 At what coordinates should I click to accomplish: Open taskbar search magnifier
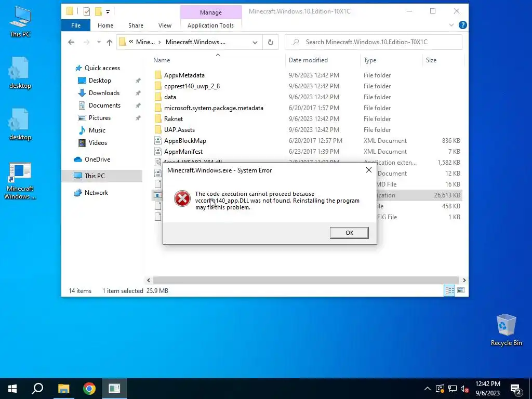pyautogui.click(x=37, y=389)
